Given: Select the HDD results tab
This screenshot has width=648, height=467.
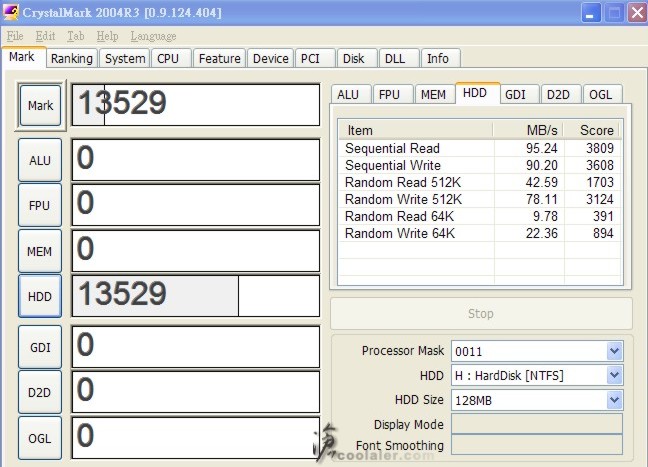Looking at the screenshot, I should coord(477,93).
